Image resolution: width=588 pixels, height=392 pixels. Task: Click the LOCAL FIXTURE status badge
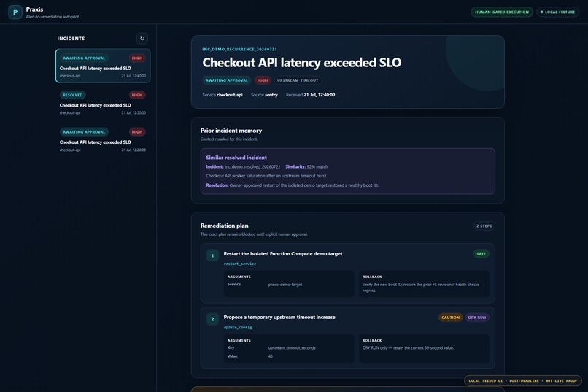(557, 12)
